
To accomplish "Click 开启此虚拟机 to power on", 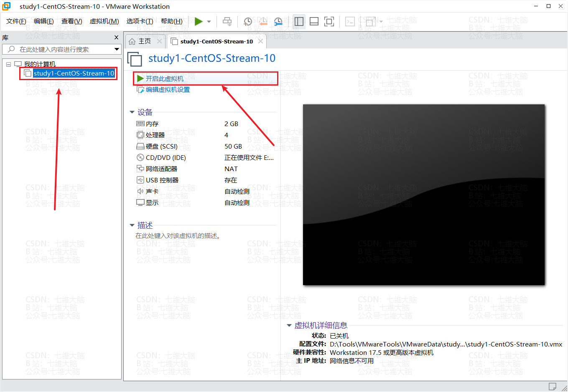I will pos(164,78).
